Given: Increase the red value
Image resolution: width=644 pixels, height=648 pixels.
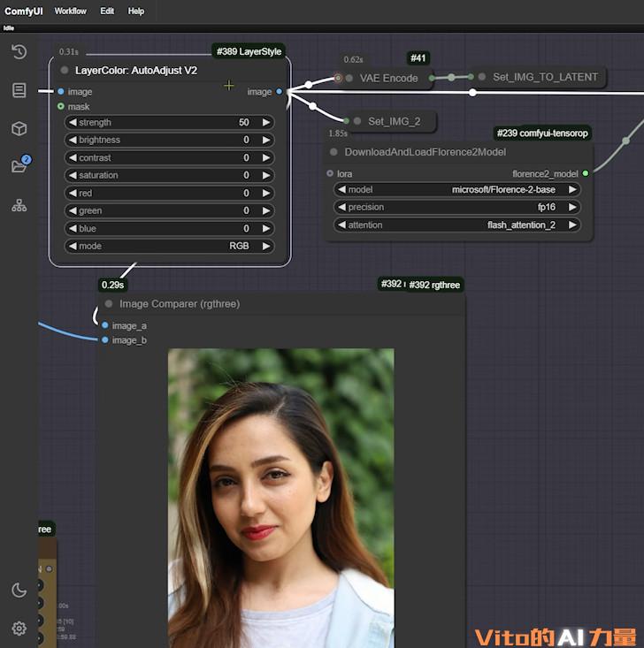Looking at the screenshot, I should pyautogui.click(x=266, y=193).
